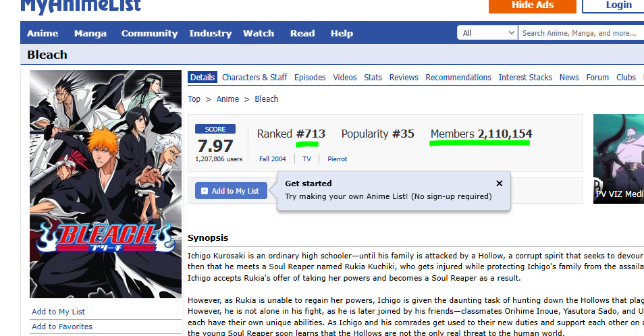Image resolution: width=644 pixels, height=336 pixels.
Task: Switch to the Episodes tab
Action: 310,77
